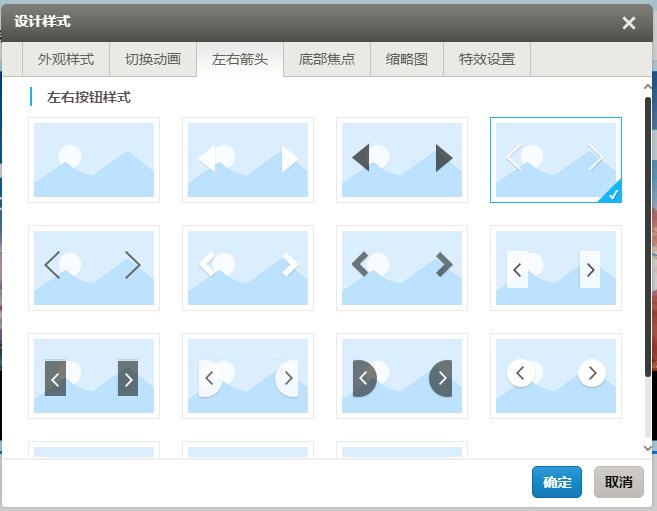657x511 pixels.
Task: Choose the white semicircle arrows style
Action: 248,376
